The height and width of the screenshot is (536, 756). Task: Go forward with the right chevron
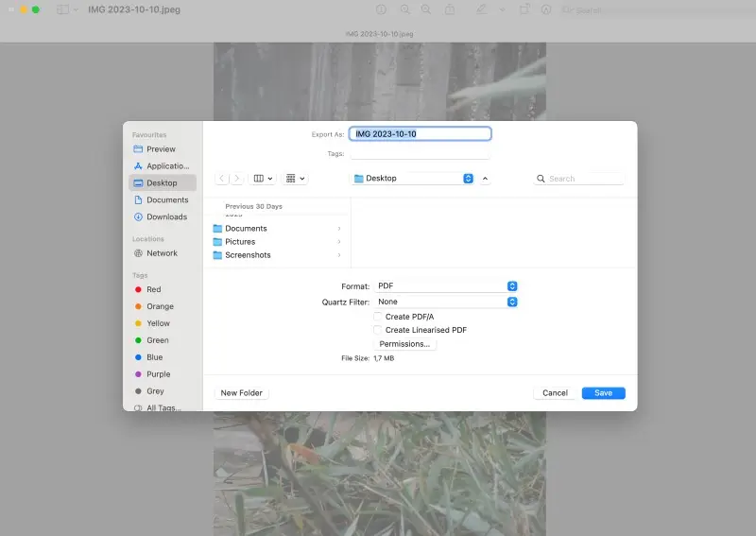pos(237,179)
